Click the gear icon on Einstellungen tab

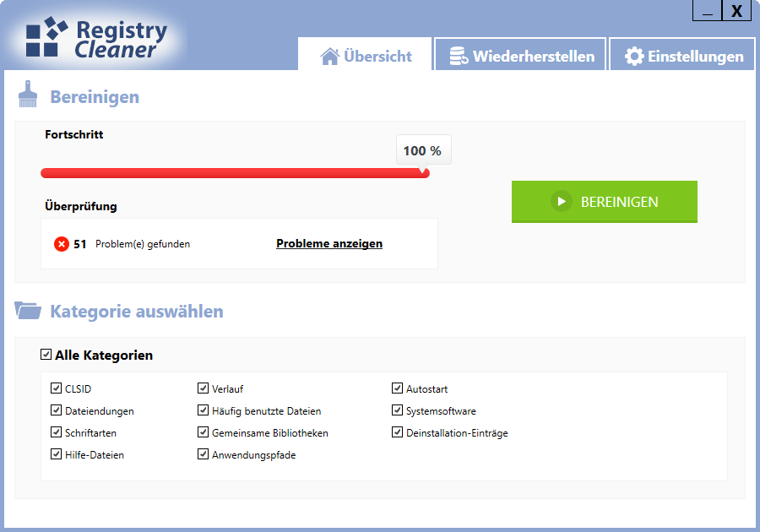click(633, 57)
